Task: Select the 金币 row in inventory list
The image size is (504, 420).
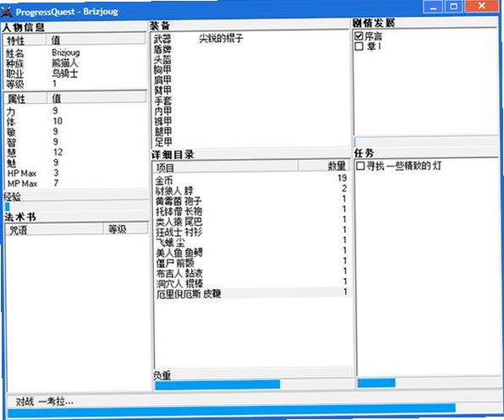Action: 251,179
